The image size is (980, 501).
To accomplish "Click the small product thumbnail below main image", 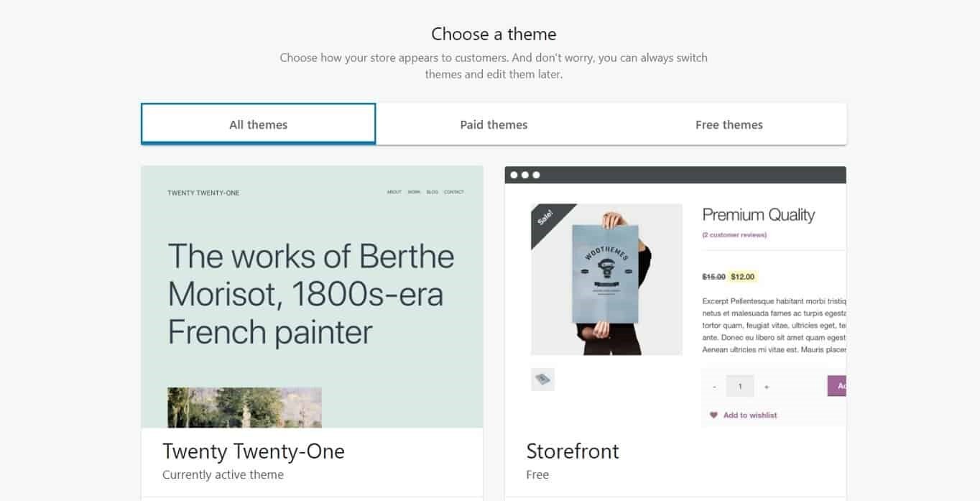I will (542, 380).
